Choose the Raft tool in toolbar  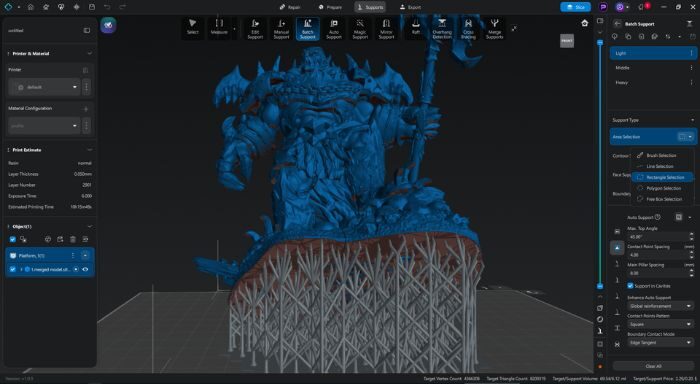416,28
